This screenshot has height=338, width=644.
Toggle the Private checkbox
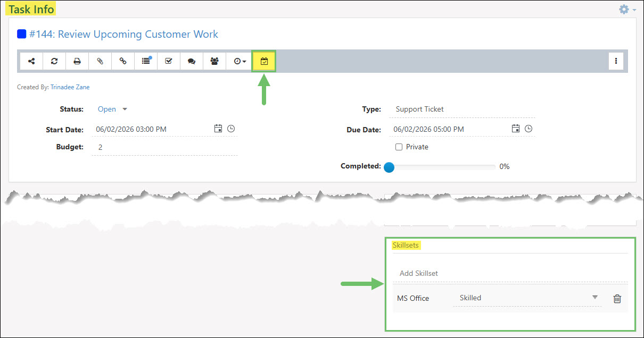tap(399, 147)
